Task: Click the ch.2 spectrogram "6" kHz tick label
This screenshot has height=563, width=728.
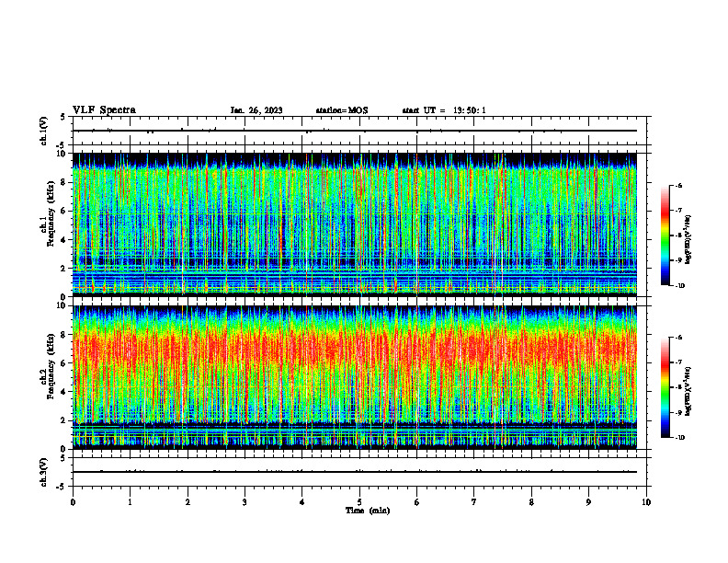Action: tap(64, 363)
